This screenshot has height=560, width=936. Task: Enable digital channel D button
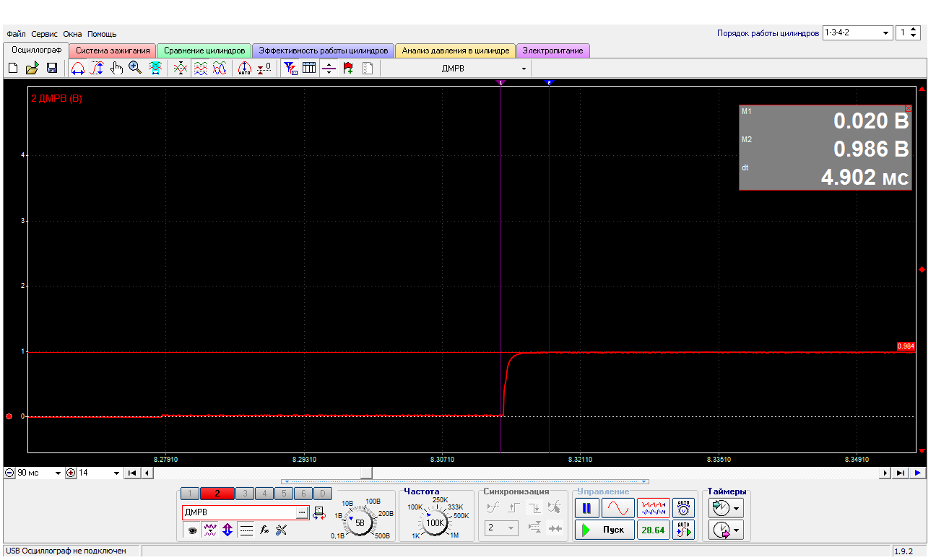324,494
